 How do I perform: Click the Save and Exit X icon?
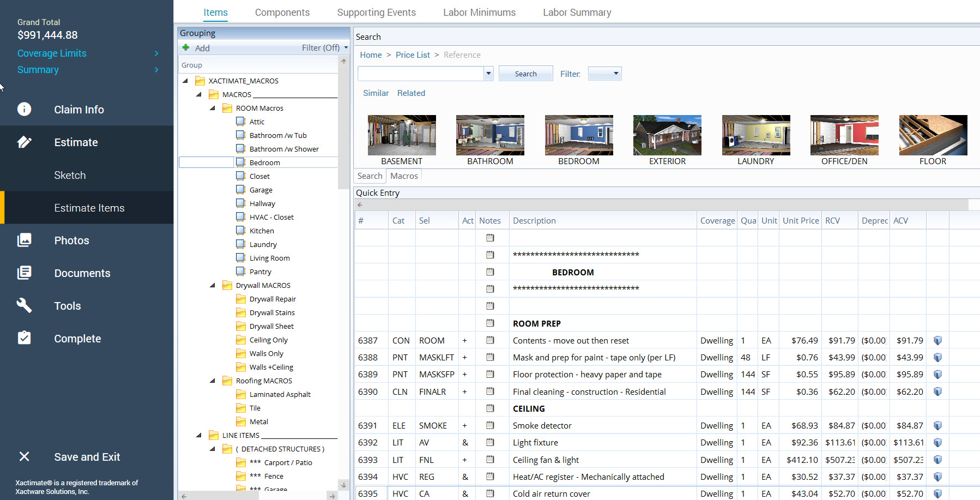[x=24, y=456]
